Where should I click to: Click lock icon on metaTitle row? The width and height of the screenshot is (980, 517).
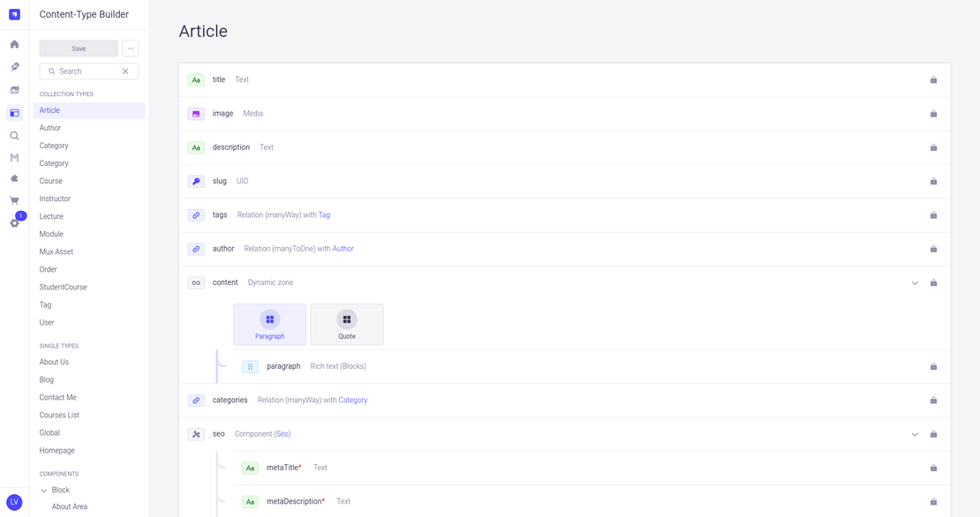coord(934,468)
